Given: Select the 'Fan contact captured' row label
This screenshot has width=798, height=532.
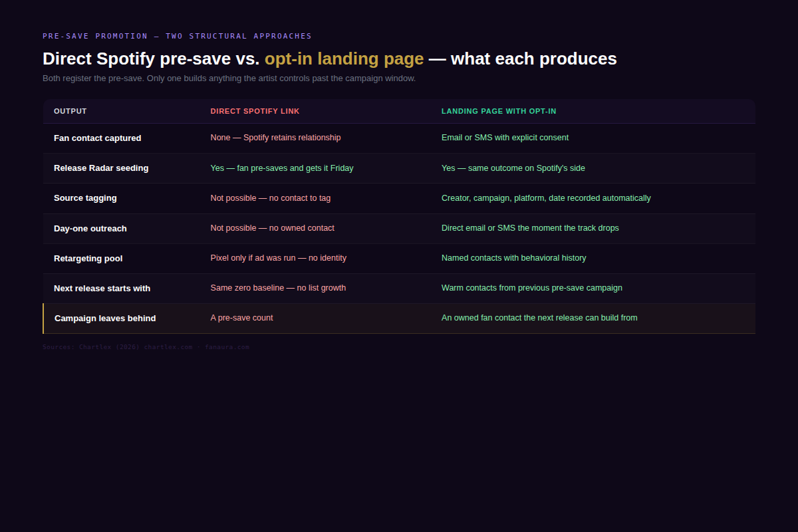Looking at the screenshot, I should [x=98, y=138].
